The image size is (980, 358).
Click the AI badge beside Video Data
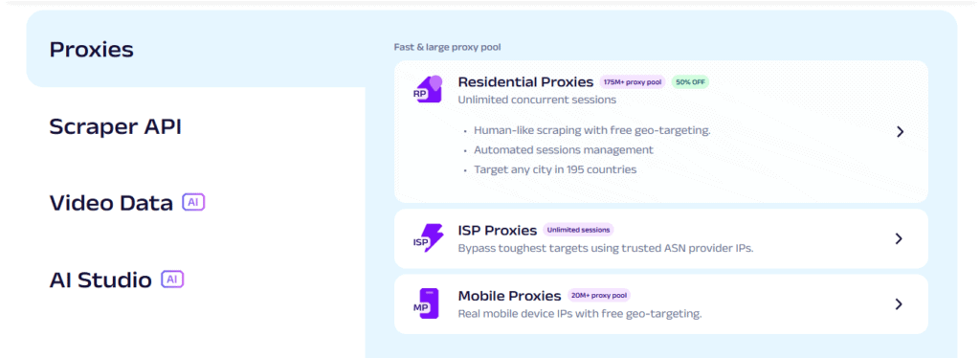[193, 202]
